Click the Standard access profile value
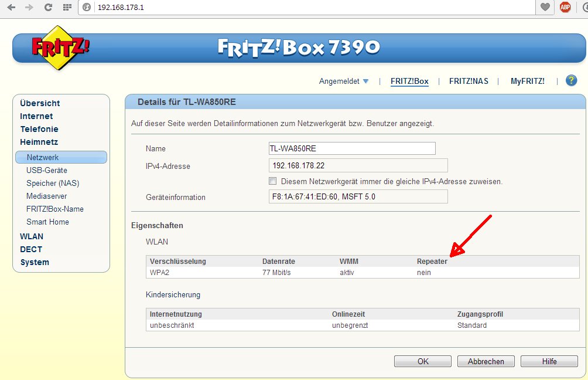 coord(472,325)
